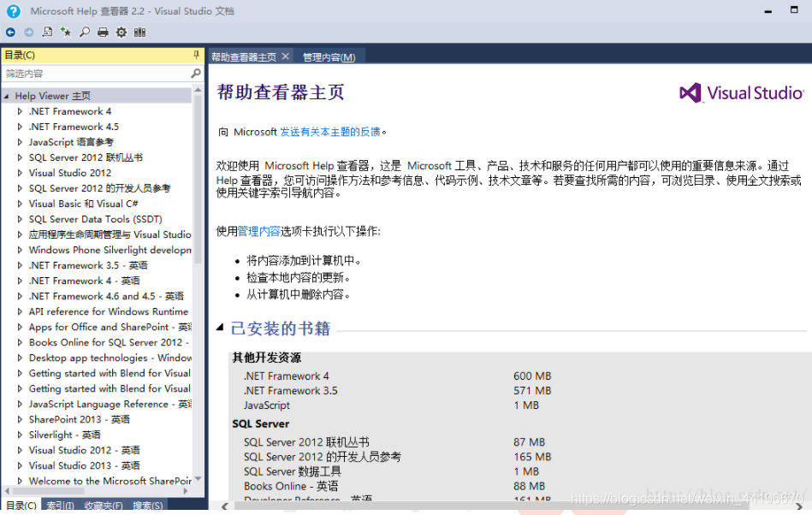The width and height of the screenshot is (812, 515).
Task: Open the 收藏夹(F) tab
Action: 102,506
